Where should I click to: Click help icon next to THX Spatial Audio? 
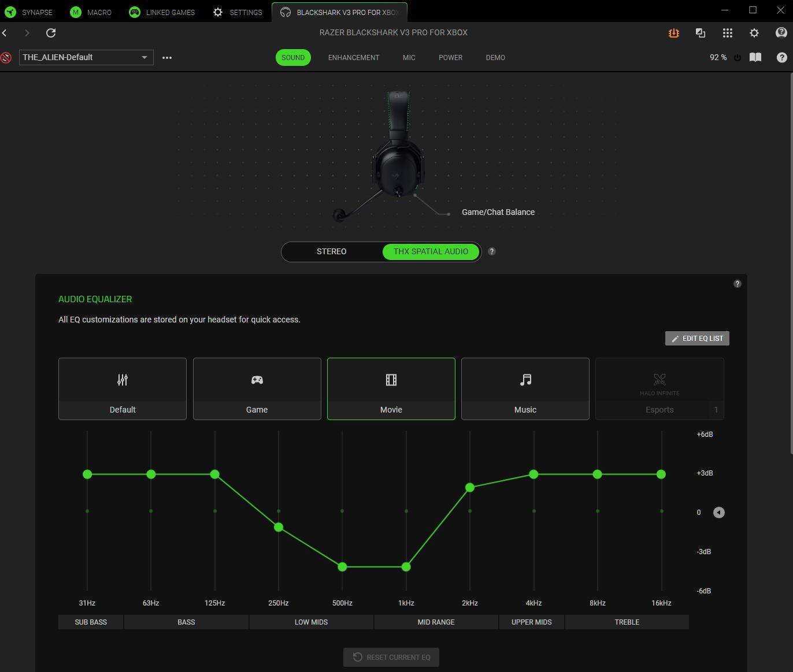pyautogui.click(x=492, y=251)
